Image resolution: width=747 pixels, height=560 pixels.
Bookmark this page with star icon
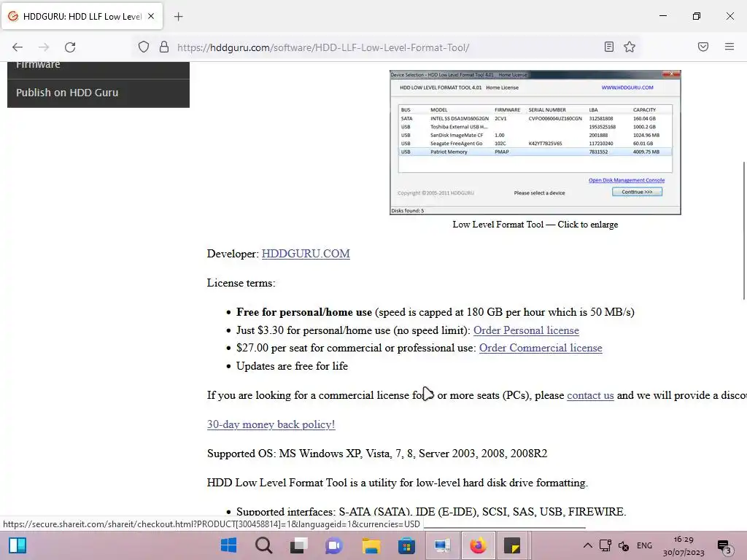(x=630, y=47)
